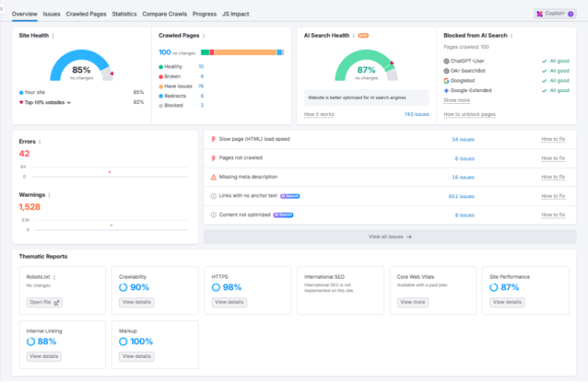Click the Missing meta description warning icon

[213, 177]
